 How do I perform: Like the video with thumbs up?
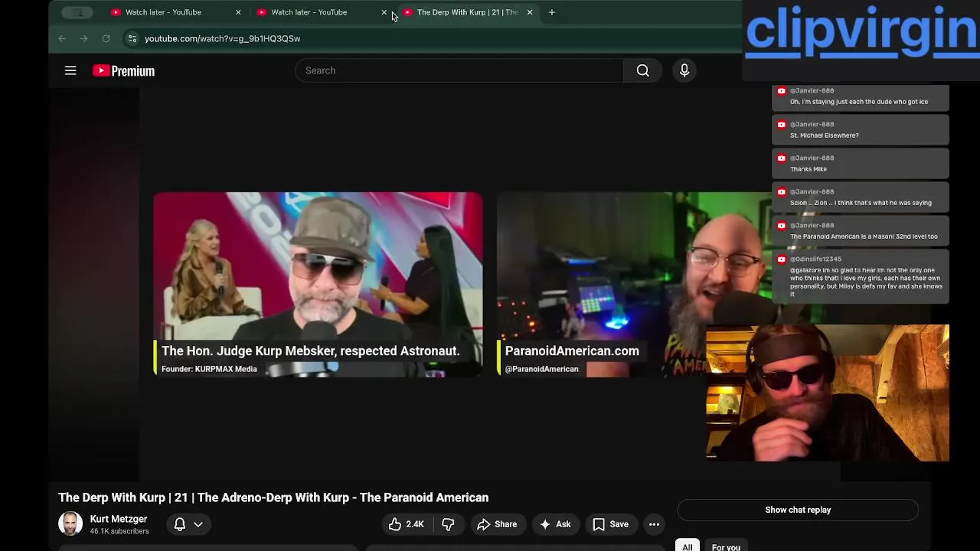[406, 524]
